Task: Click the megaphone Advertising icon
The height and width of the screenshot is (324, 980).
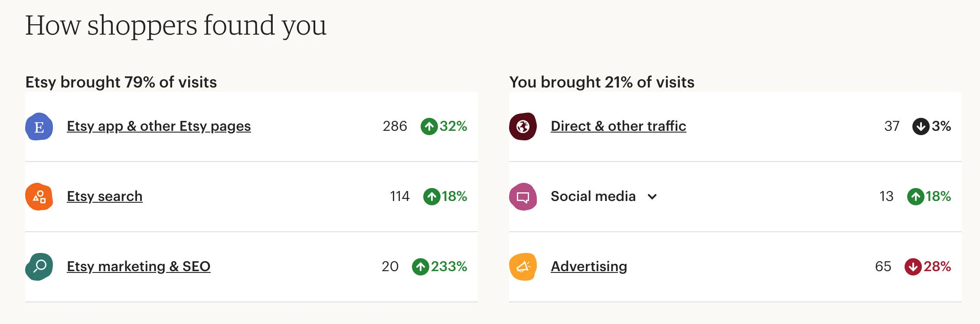Action: tap(523, 266)
